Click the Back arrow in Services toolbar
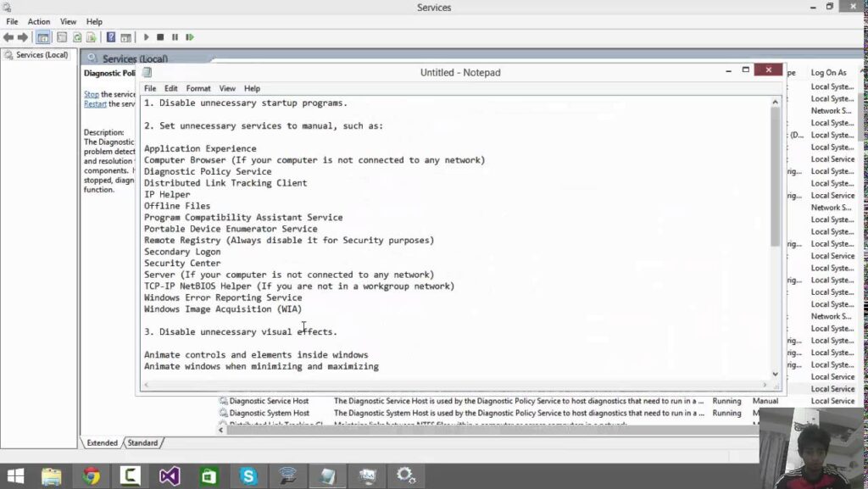868x489 pixels. point(8,37)
